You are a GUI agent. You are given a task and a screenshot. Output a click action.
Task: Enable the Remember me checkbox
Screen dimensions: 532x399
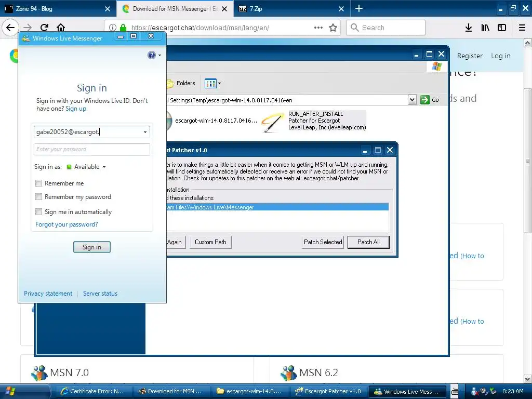tap(38, 183)
